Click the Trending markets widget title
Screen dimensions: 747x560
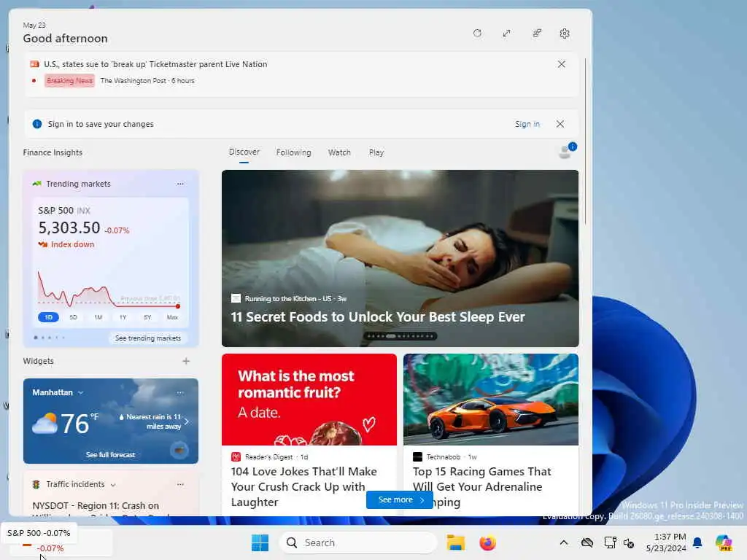(78, 184)
